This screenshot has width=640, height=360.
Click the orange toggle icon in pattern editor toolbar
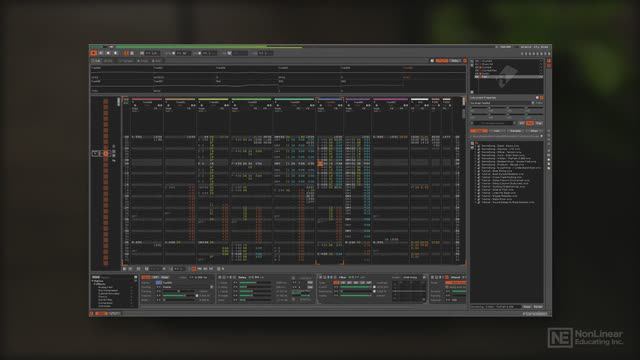pyautogui.click(x=193, y=269)
